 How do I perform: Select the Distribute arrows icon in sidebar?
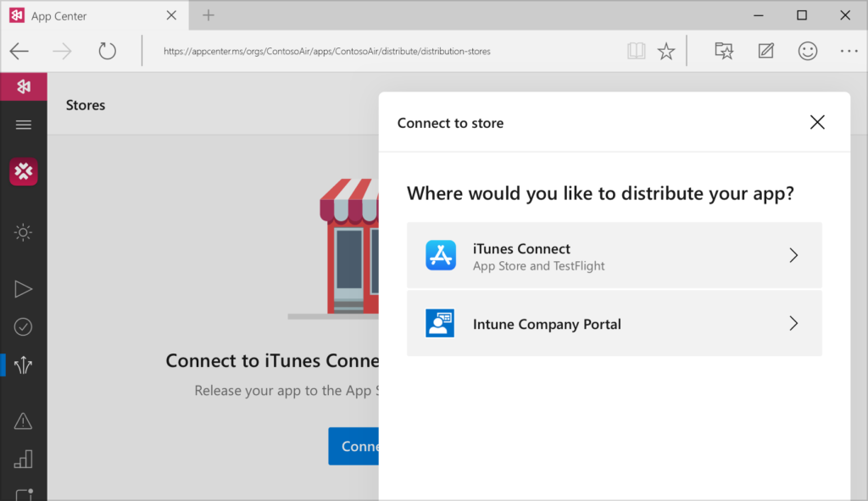coord(23,365)
